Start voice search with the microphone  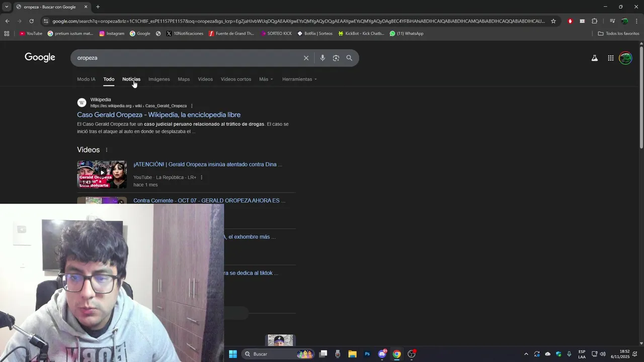(323, 58)
